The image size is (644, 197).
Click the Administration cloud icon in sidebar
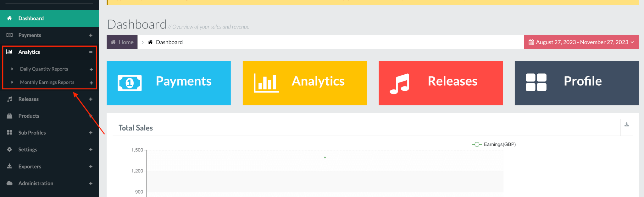tap(10, 183)
